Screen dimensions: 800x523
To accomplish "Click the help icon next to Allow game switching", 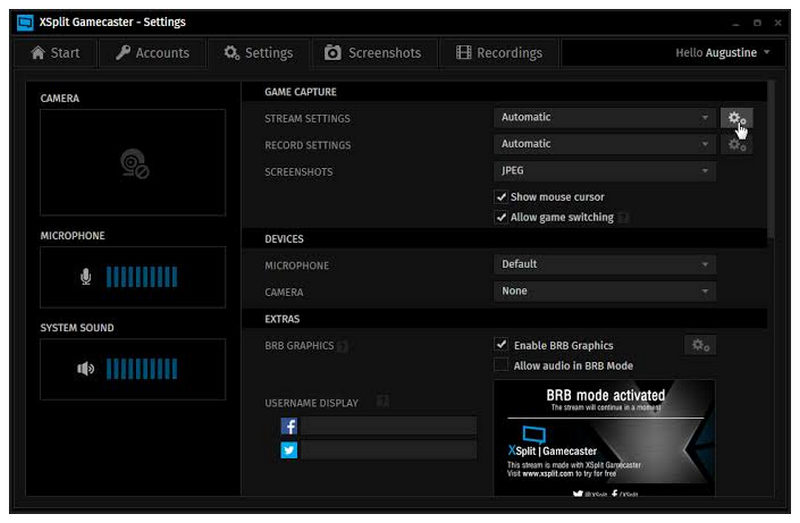I will tap(623, 218).
